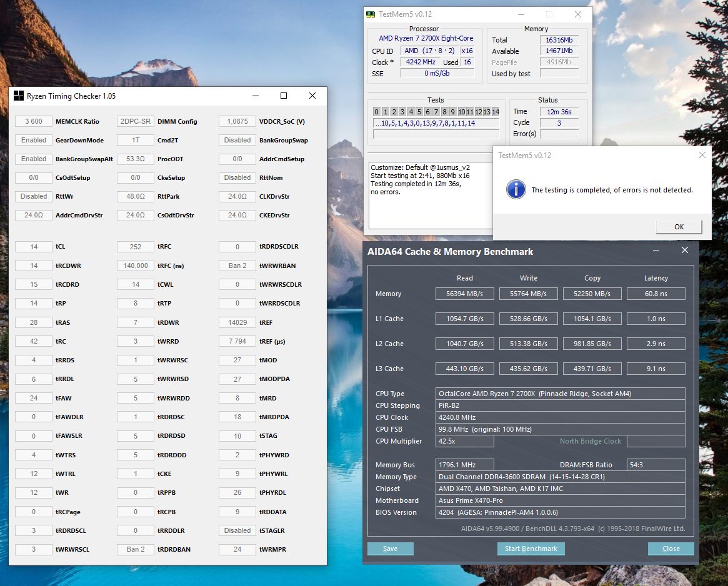Click the DRAM:FSB Ratio 54:3 field

(656, 465)
